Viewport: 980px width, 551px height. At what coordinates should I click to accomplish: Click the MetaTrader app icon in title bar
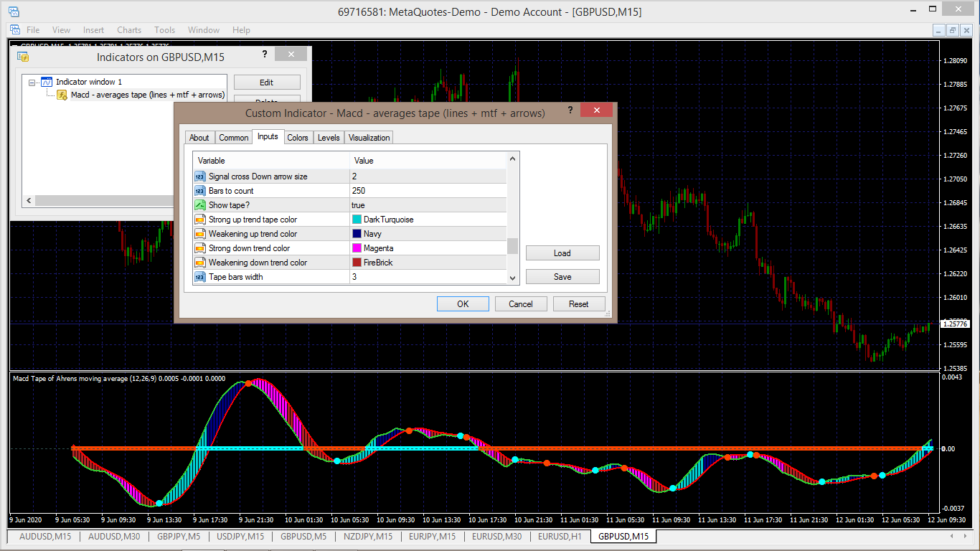point(14,11)
